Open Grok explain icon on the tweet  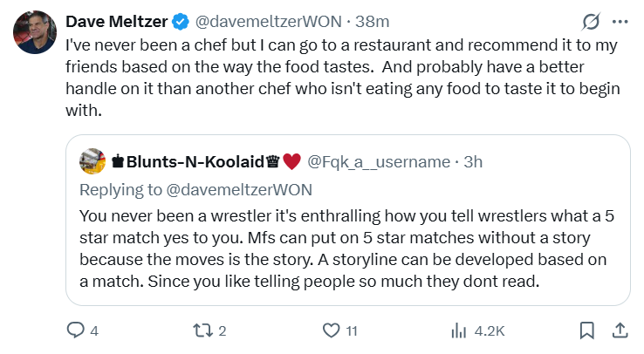click(x=589, y=21)
